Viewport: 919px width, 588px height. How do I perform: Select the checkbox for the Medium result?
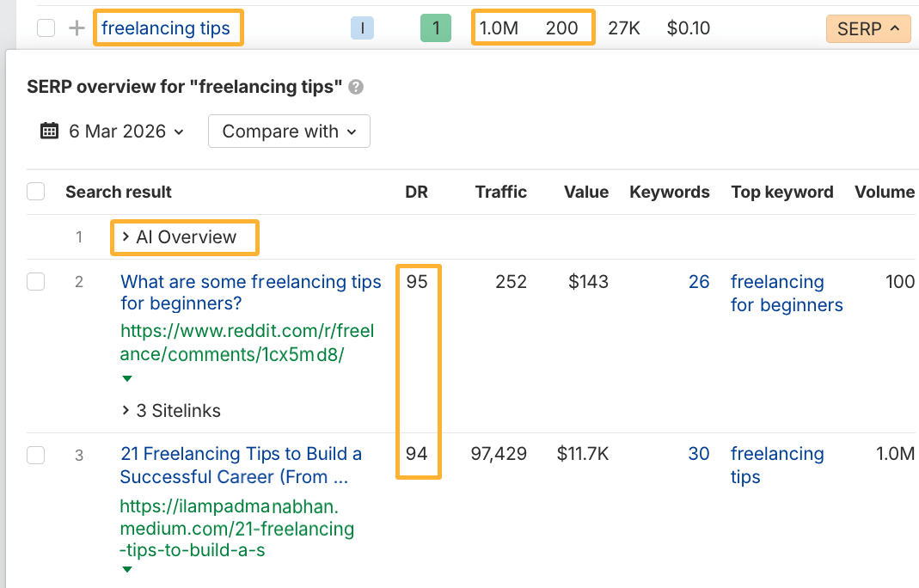[x=35, y=455]
